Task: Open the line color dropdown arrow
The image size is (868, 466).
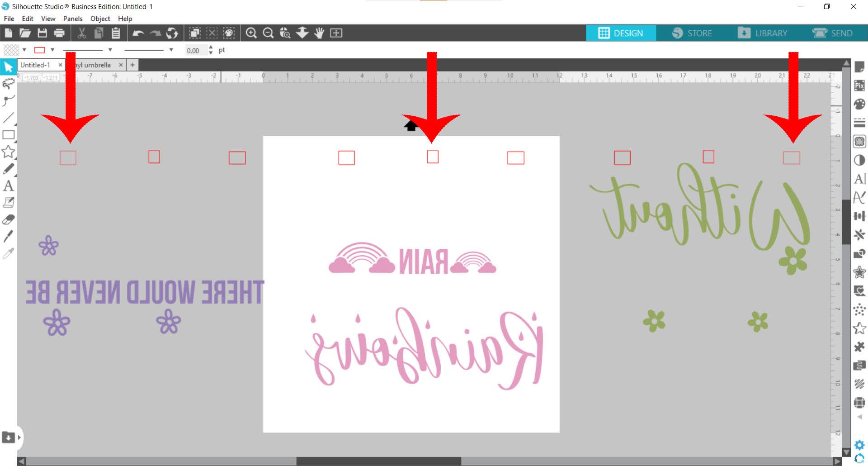Action: (x=52, y=50)
